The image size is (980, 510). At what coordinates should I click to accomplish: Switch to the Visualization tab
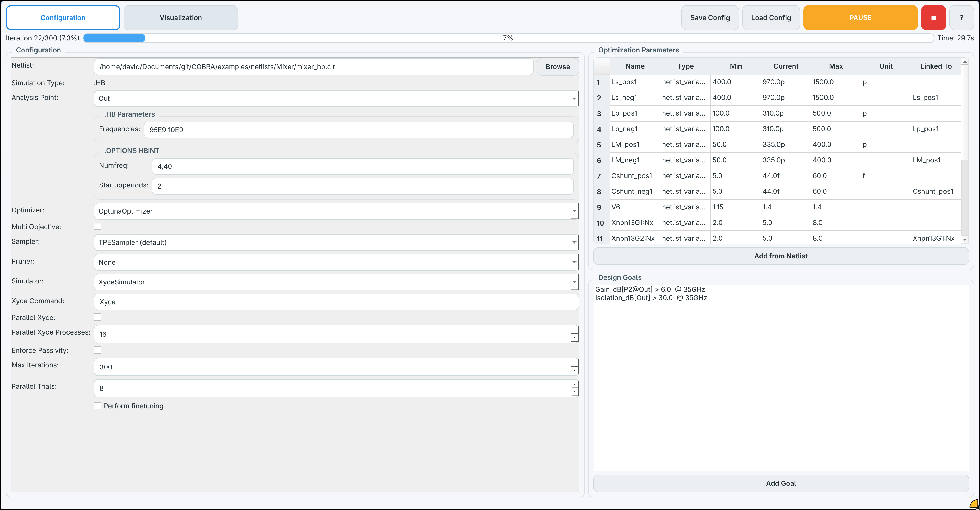coord(181,18)
